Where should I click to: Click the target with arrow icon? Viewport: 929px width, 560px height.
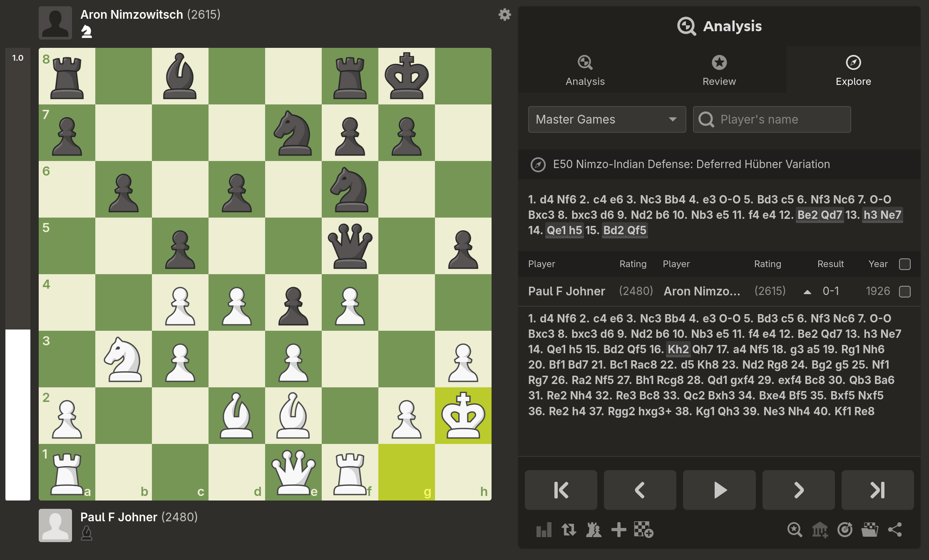tap(845, 530)
